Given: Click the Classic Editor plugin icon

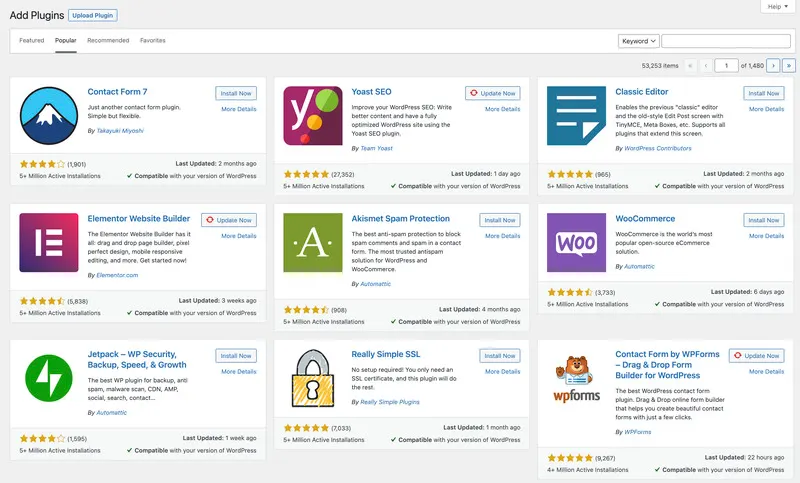Looking at the screenshot, I should [x=577, y=116].
